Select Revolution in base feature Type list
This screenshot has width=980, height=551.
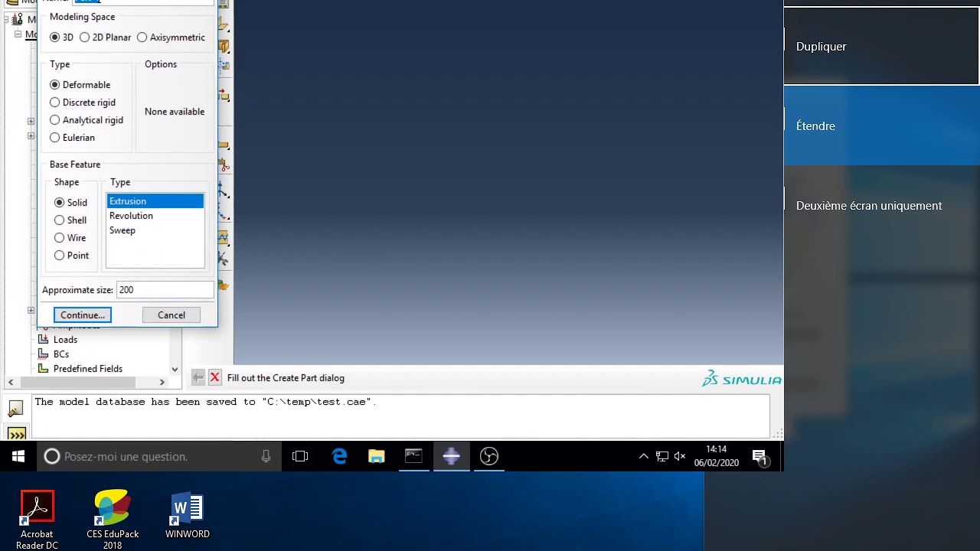[155, 216]
